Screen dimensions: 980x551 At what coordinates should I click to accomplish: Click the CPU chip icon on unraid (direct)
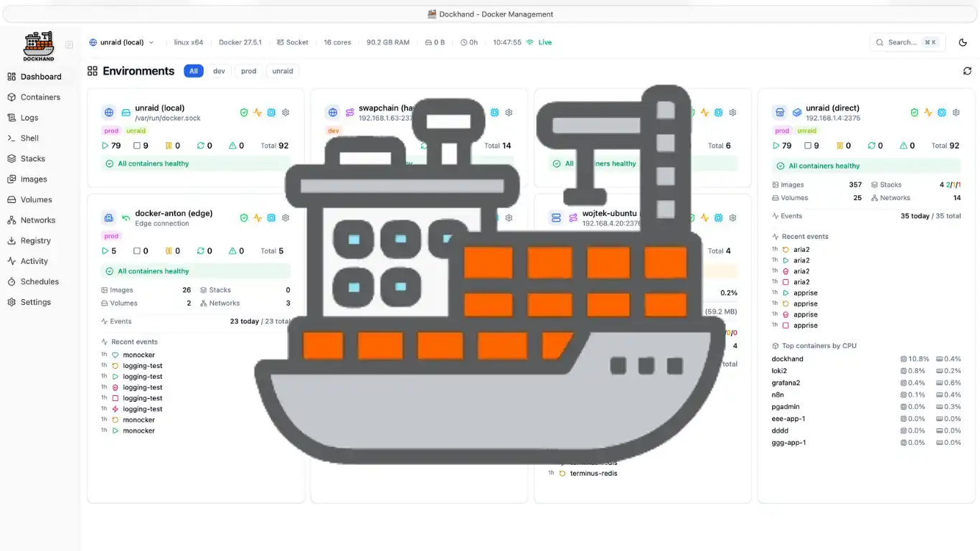(x=942, y=113)
